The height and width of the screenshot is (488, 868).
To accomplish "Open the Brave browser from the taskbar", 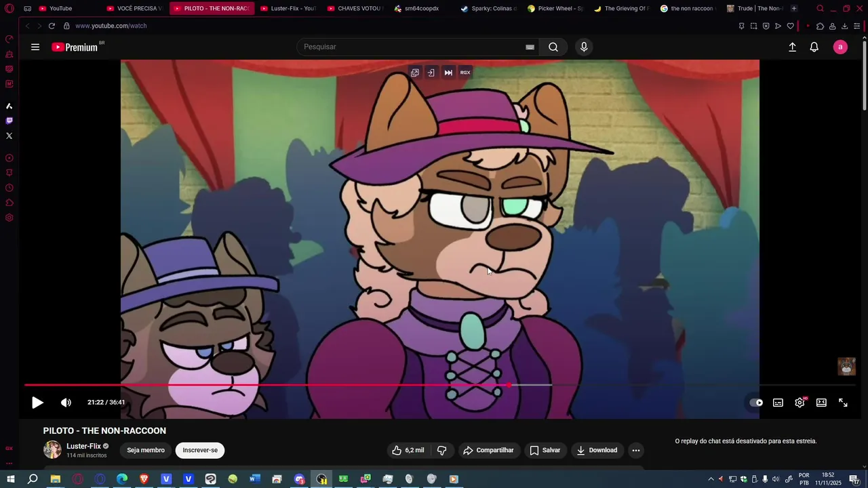I will pyautogui.click(x=144, y=479).
